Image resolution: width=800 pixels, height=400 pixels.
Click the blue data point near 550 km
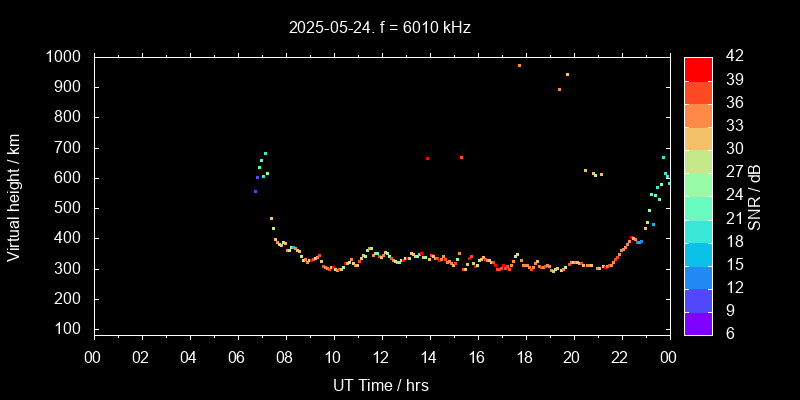[255, 191]
